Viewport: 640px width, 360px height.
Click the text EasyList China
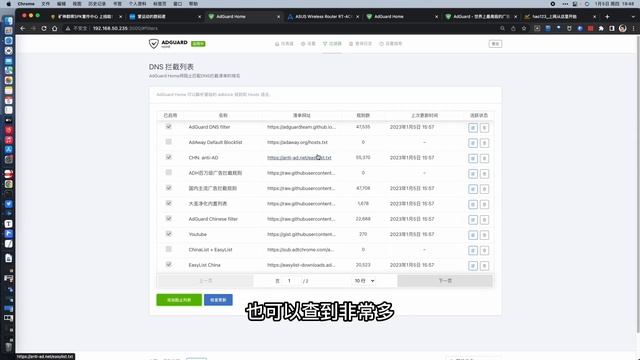click(x=204, y=265)
